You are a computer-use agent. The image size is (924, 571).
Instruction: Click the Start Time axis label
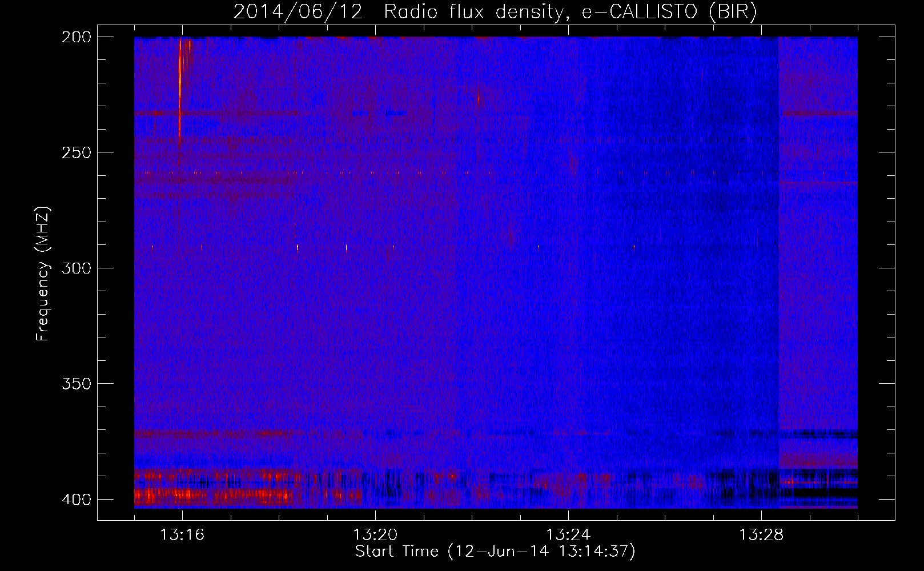[x=495, y=551]
